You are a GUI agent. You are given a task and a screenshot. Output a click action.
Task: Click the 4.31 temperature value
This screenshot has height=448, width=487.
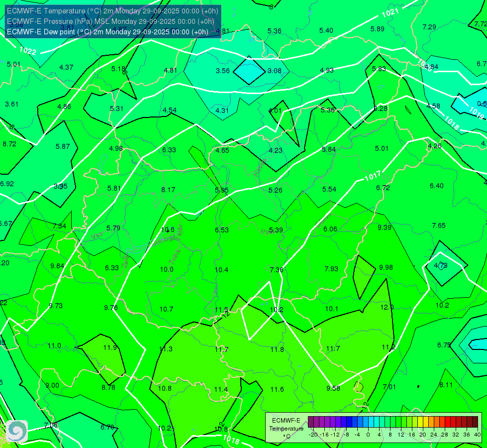[x=222, y=111]
